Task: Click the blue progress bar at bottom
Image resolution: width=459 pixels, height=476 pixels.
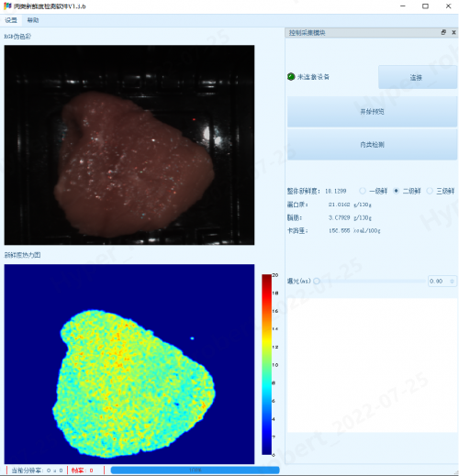Action: (x=195, y=470)
